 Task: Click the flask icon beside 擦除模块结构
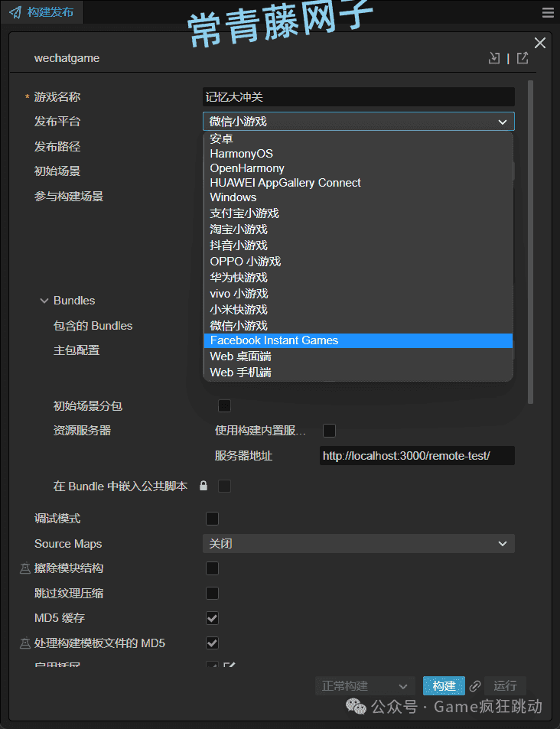point(24,568)
